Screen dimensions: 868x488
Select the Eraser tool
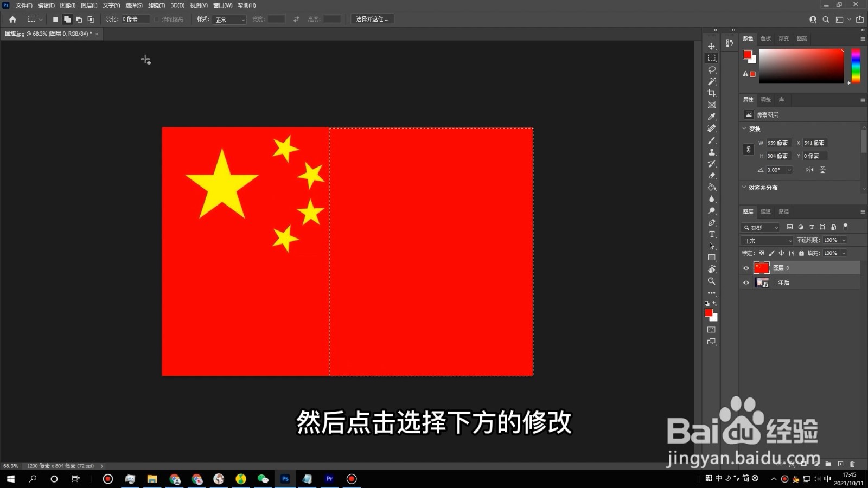click(711, 176)
